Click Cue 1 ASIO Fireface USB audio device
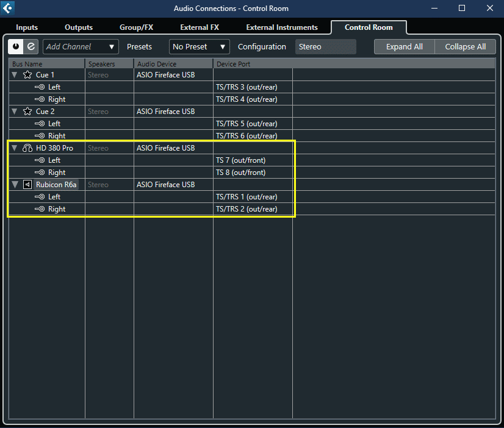This screenshot has height=428, width=504. pos(166,75)
